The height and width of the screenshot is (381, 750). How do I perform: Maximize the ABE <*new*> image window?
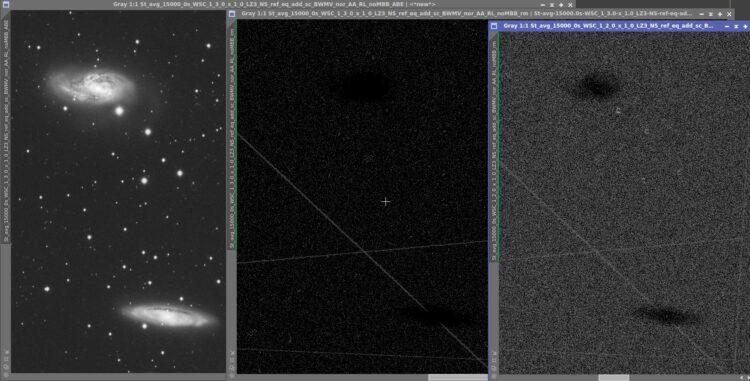pyautogui.click(x=561, y=5)
